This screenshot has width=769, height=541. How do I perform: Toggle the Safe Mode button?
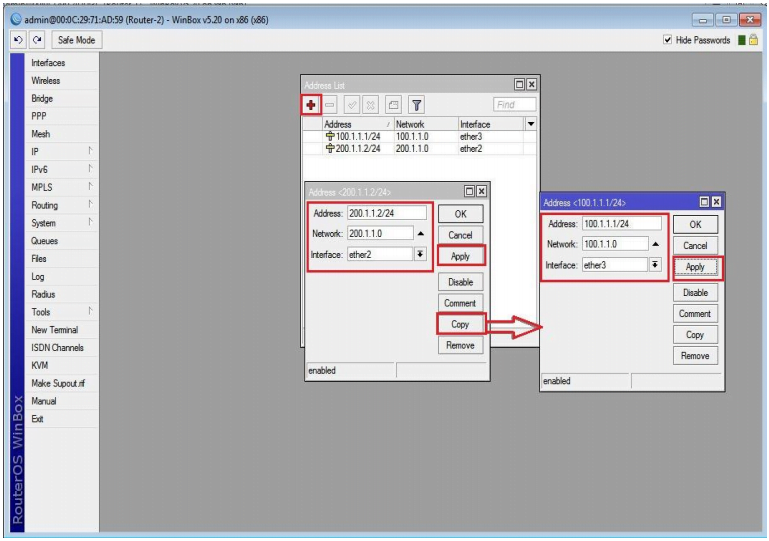click(76, 40)
